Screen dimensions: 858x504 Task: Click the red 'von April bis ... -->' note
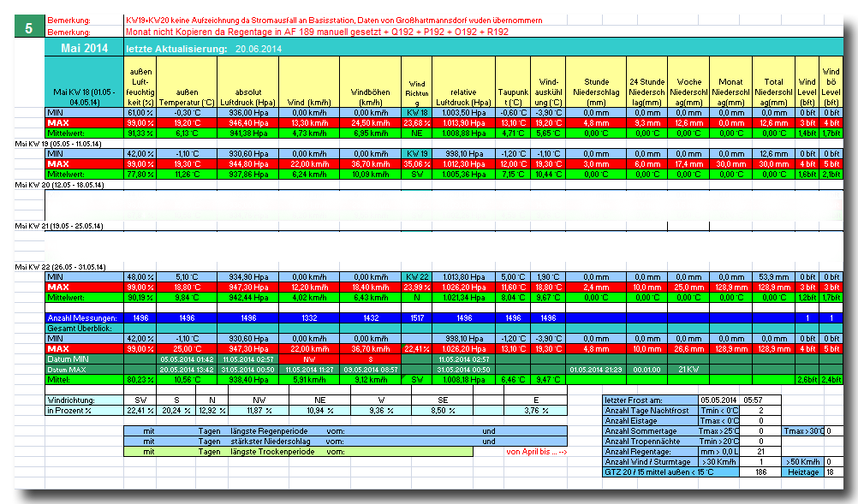pyautogui.click(x=537, y=452)
